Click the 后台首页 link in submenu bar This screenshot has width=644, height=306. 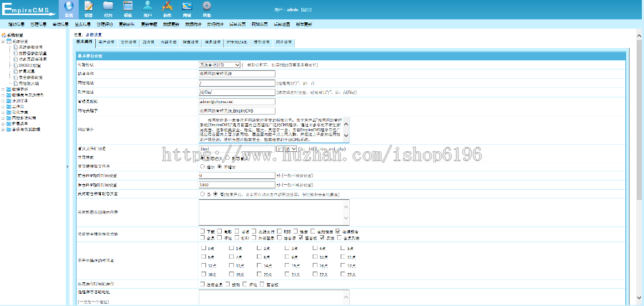pos(238,24)
